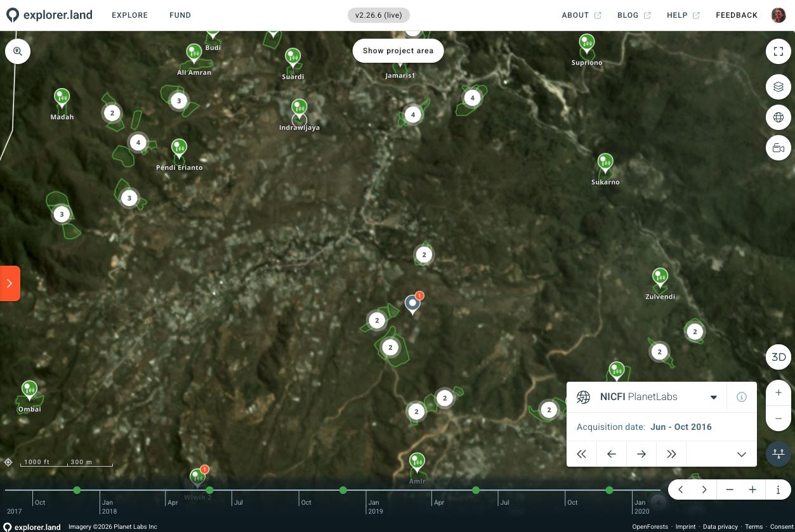This screenshot has height=532, width=795.
Task: Jump to last imagery acquisition date
Action: [671, 454]
